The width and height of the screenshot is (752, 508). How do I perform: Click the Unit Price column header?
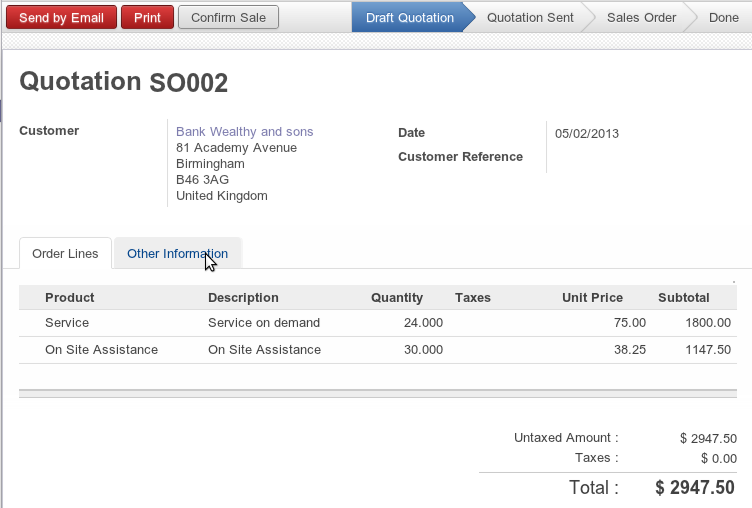592,298
